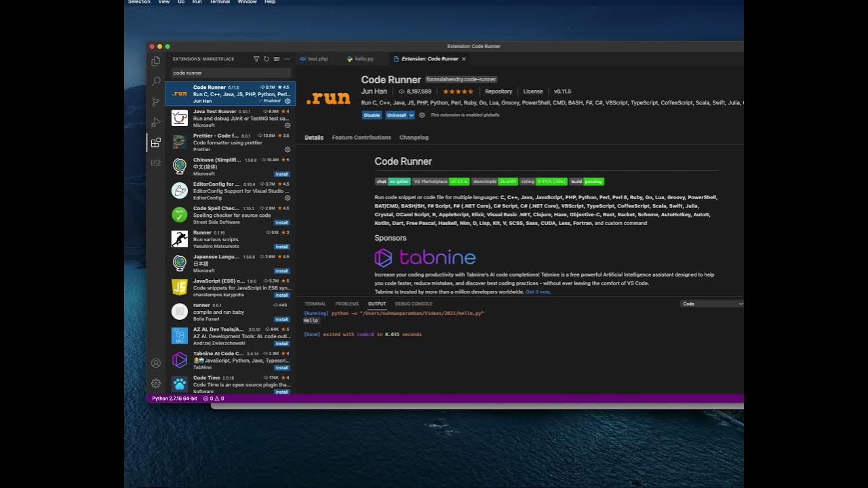Open the extensions panel more actions menu
Screen dimensions: 868x488
coord(287,59)
